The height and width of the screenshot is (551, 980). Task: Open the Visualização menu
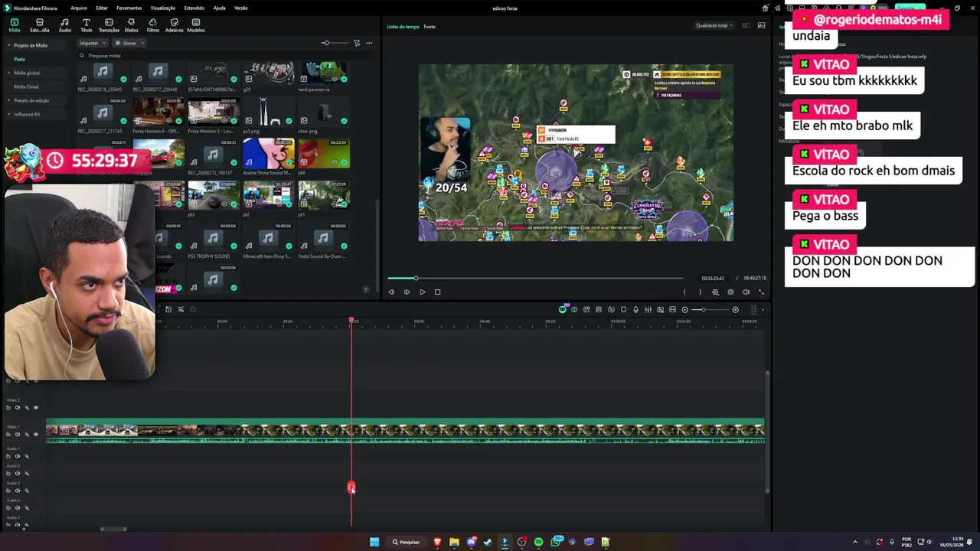[162, 8]
